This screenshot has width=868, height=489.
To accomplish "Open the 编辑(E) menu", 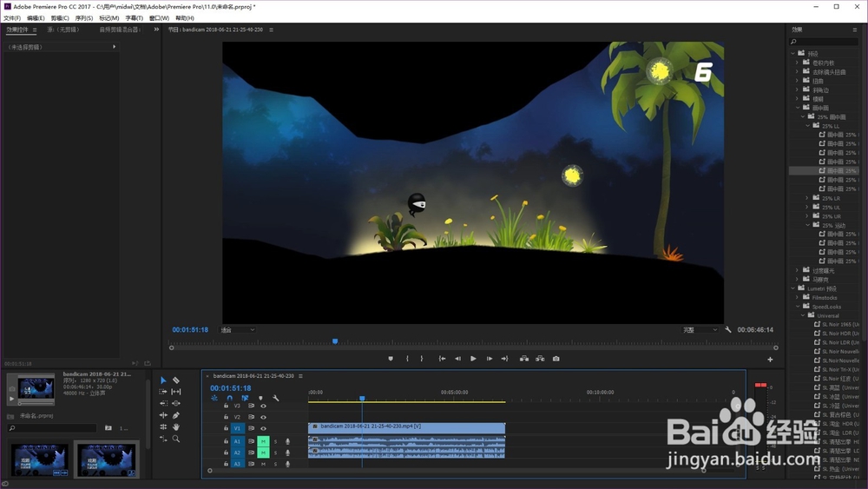I will [x=36, y=18].
